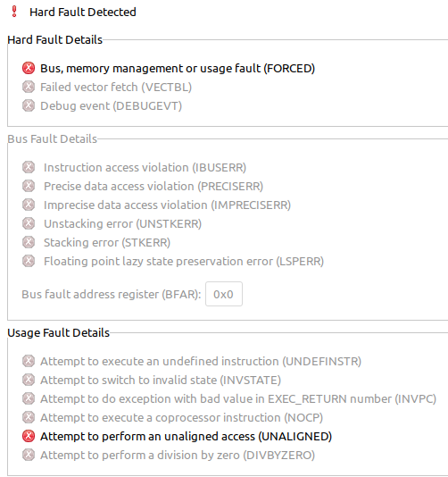Click the PRECISERR indicator icon
The height and width of the screenshot is (477, 448).
[29, 186]
